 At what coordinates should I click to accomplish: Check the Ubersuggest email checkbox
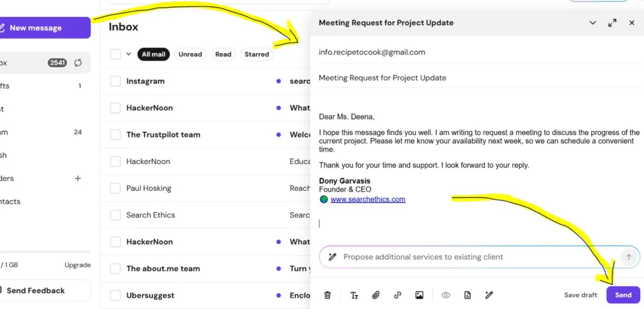pyautogui.click(x=116, y=295)
